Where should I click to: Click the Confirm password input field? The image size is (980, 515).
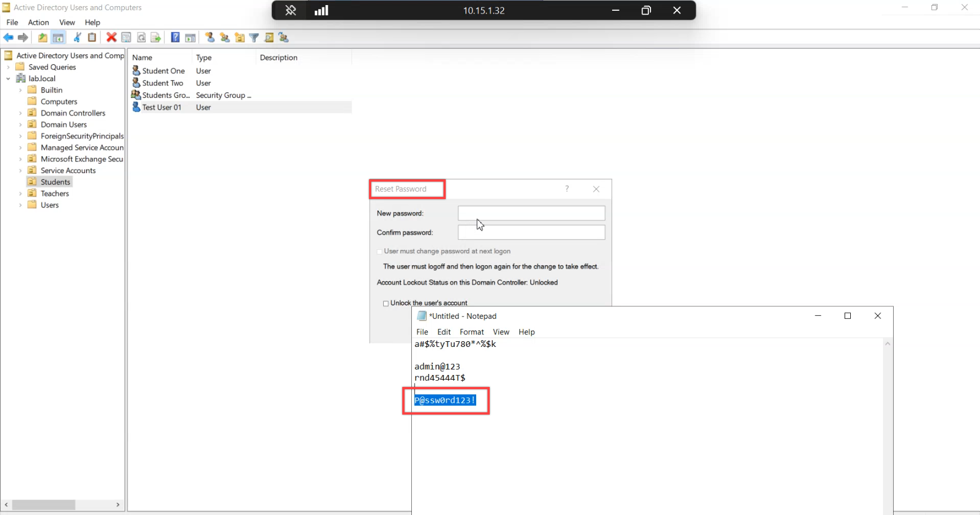pos(531,232)
